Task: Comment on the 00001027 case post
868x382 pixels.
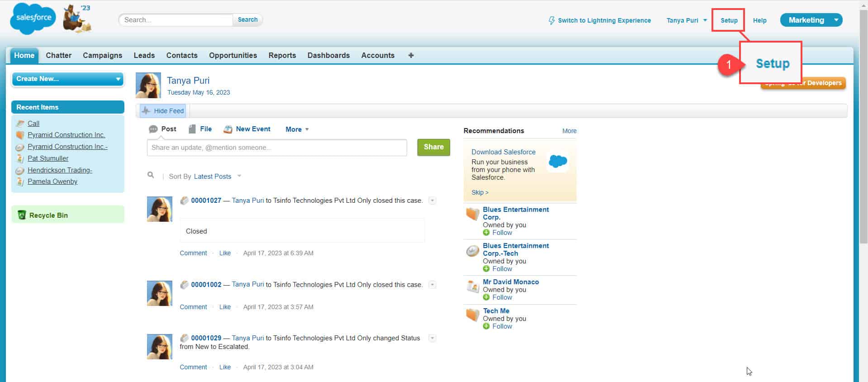Action: 193,253
